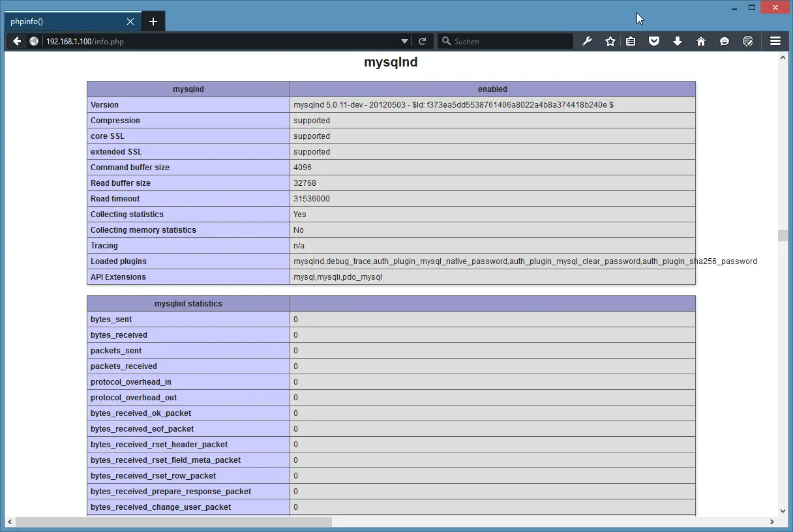Maximize the browser window
The width and height of the screenshot is (793, 532).
pyautogui.click(x=752, y=7)
